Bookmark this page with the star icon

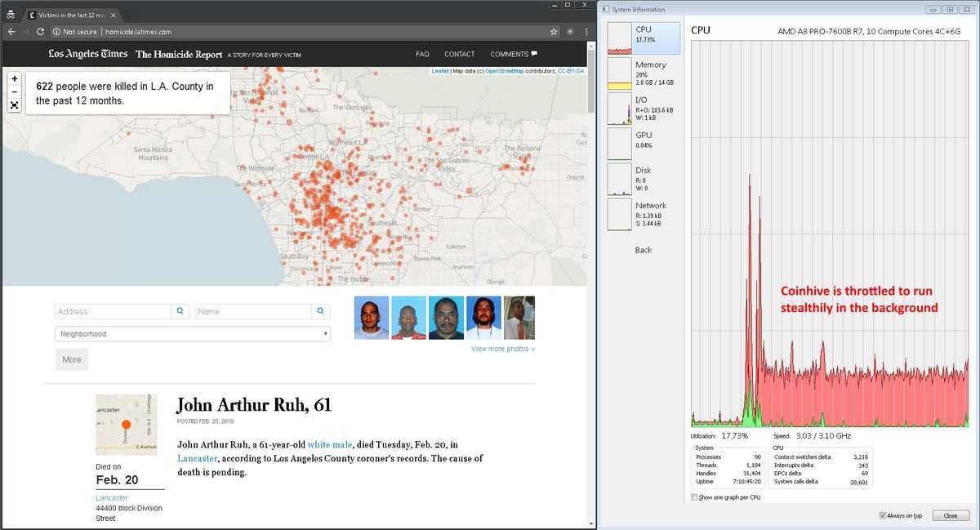[554, 32]
